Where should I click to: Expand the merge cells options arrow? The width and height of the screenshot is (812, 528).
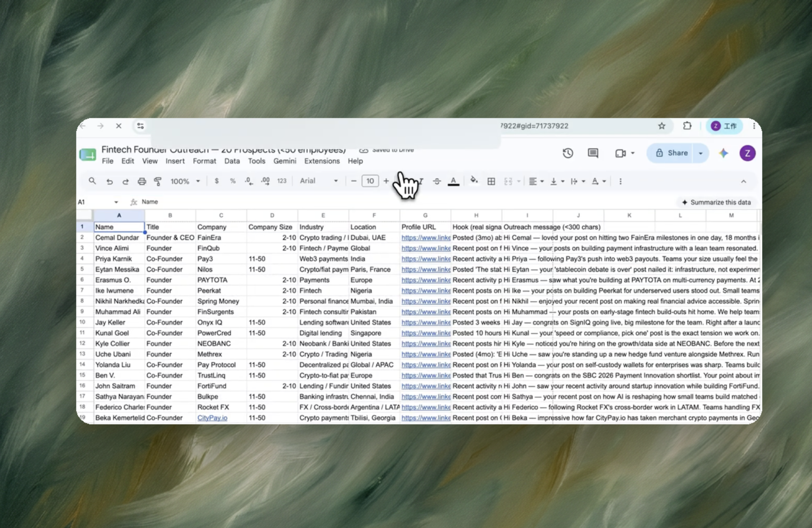coord(518,181)
